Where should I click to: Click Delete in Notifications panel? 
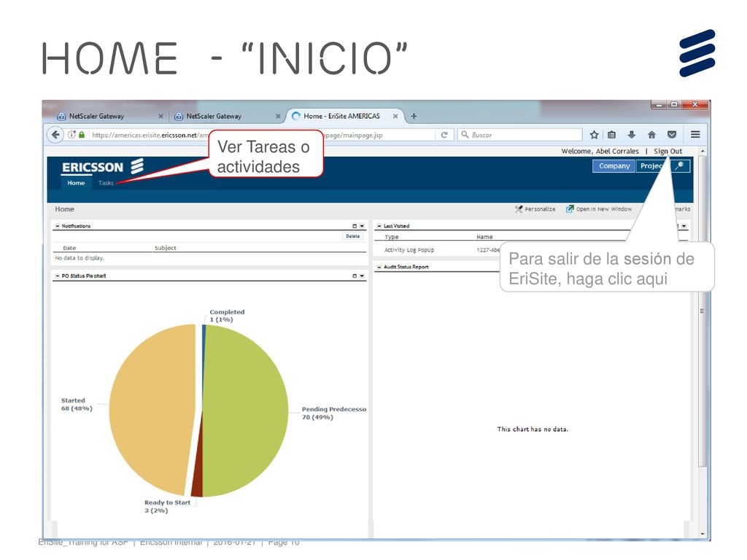(x=352, y=236)
